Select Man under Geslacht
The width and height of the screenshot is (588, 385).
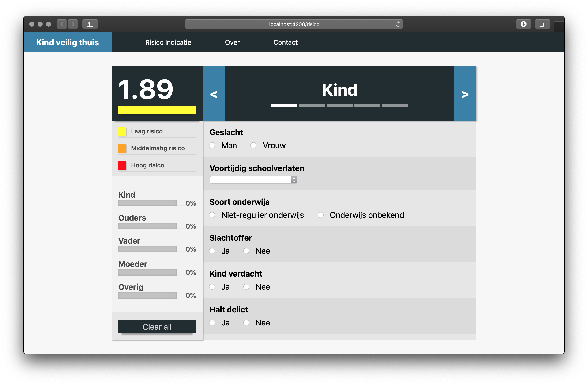click(212, 145)
